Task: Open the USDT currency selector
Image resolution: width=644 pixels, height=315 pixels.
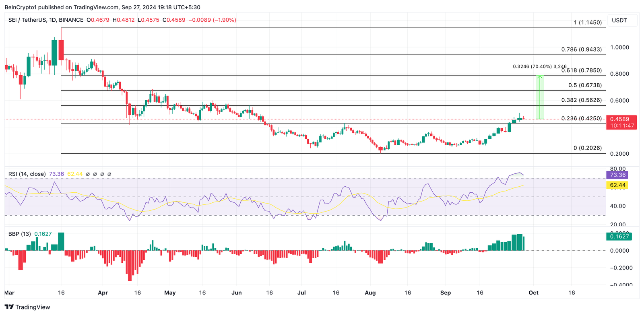Action: [619, 20]
